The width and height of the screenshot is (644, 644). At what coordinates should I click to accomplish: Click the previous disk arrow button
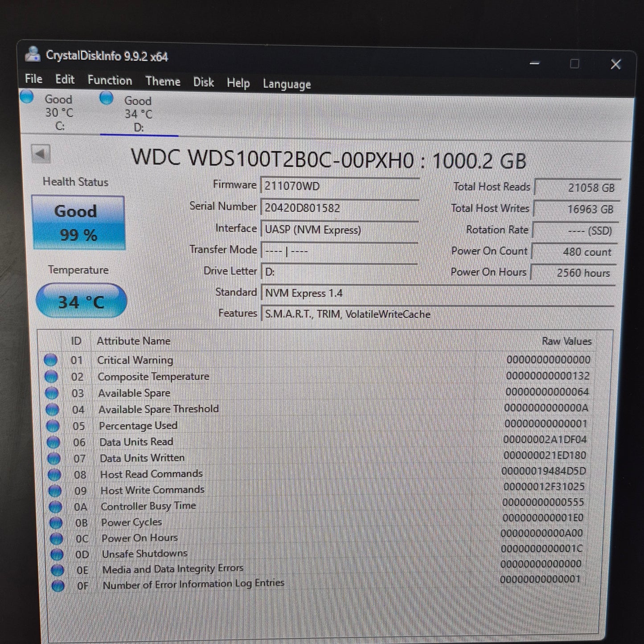coord(41,154)
